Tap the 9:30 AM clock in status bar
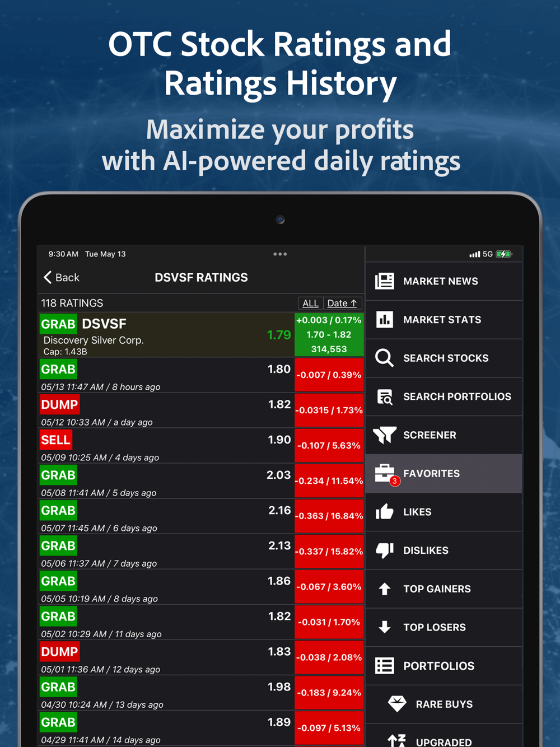Viewport: 560px width, 747px height. (x=63, y=254)
